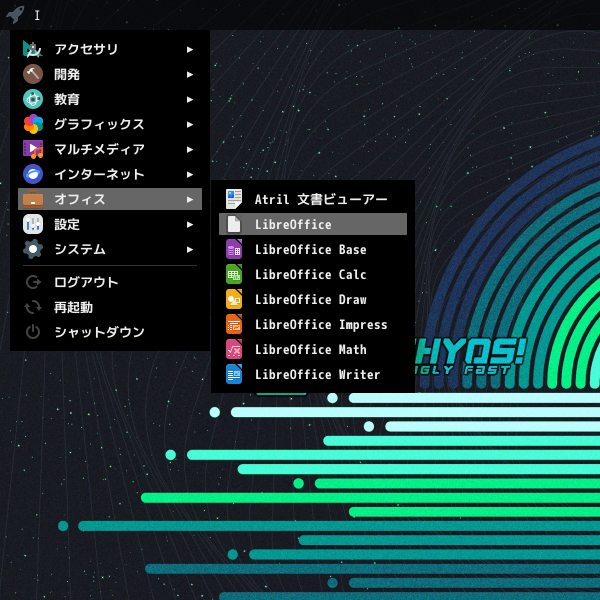Click the Atril document viewer icon
The image size is (600, 600).
coord(234,199)
